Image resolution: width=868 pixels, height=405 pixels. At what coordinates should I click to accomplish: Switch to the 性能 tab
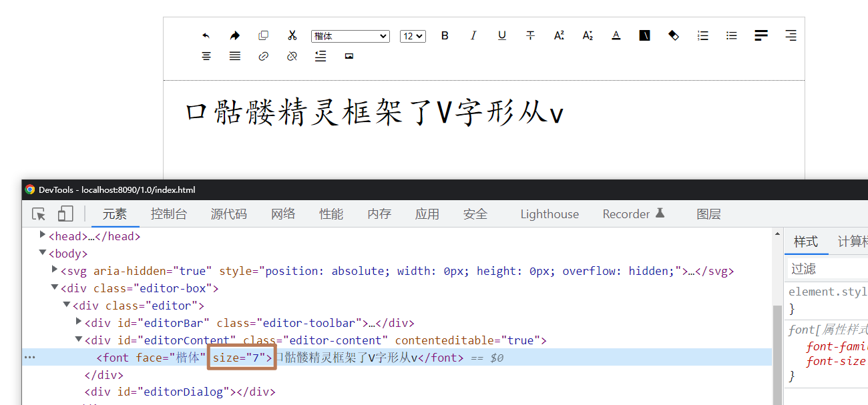coord(331,214)
